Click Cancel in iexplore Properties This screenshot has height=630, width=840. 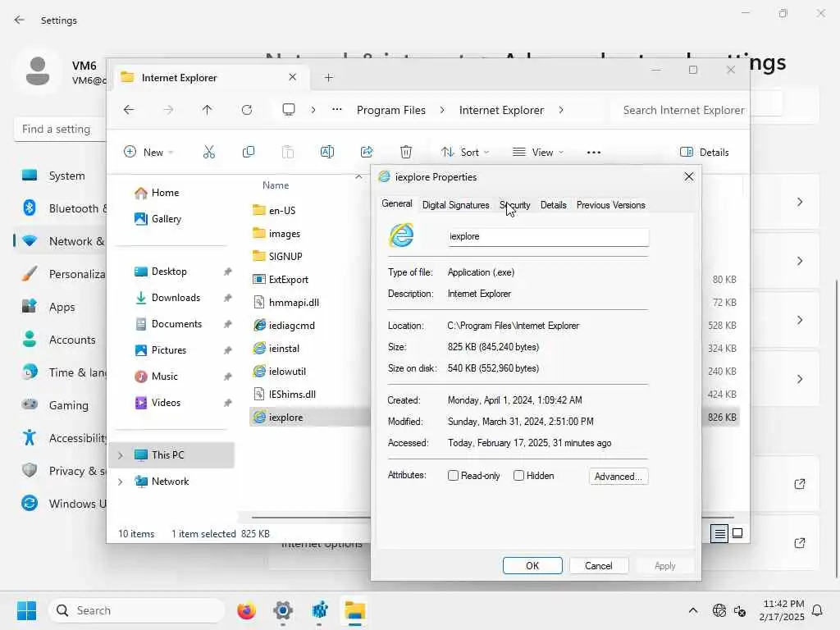point(598,566)
